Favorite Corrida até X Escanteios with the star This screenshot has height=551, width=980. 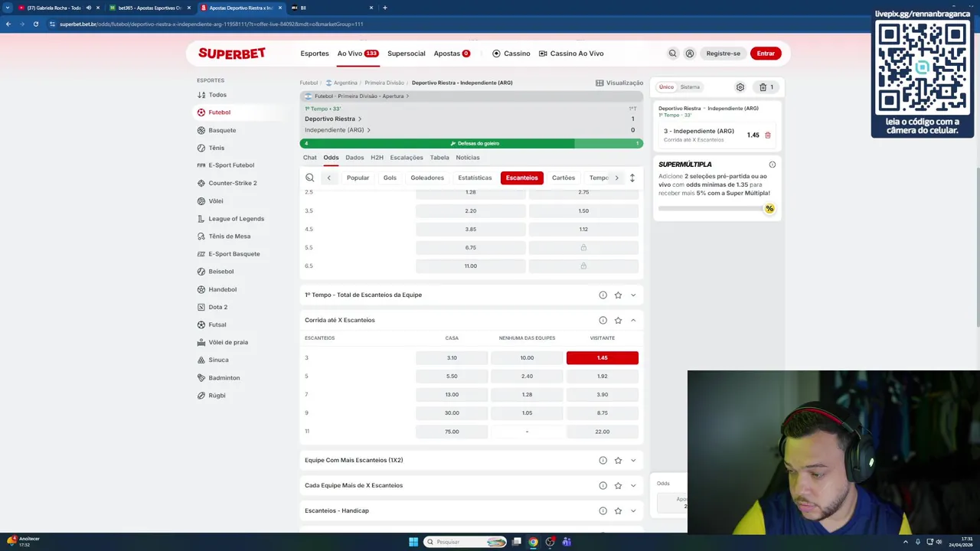(x=618, y=320)
